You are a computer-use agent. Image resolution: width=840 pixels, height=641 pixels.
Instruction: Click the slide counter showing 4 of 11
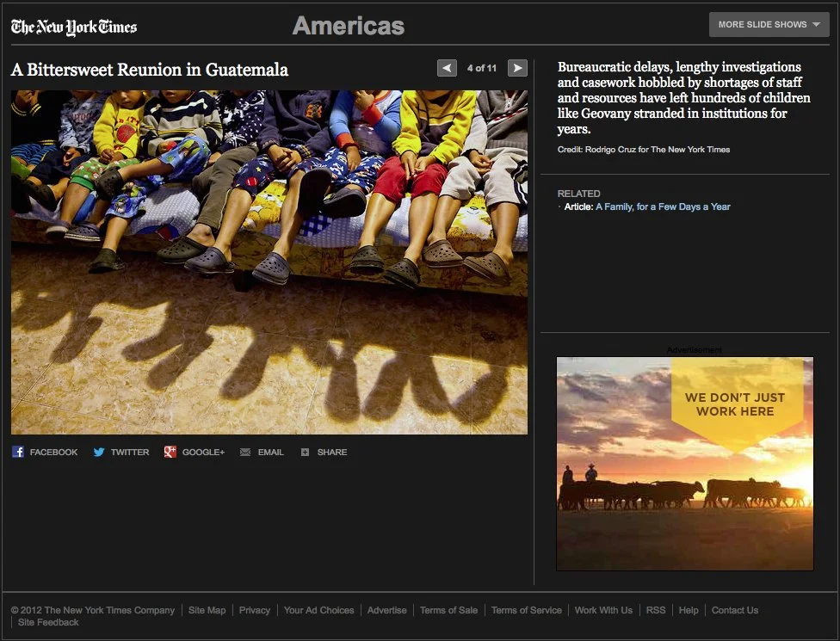482,67
